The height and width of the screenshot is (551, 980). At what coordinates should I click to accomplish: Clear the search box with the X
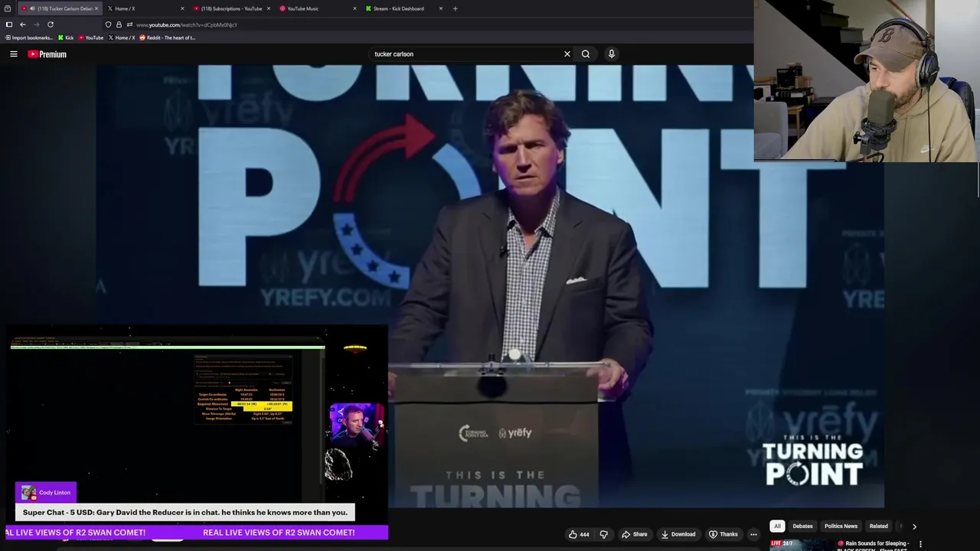point(567,54)
